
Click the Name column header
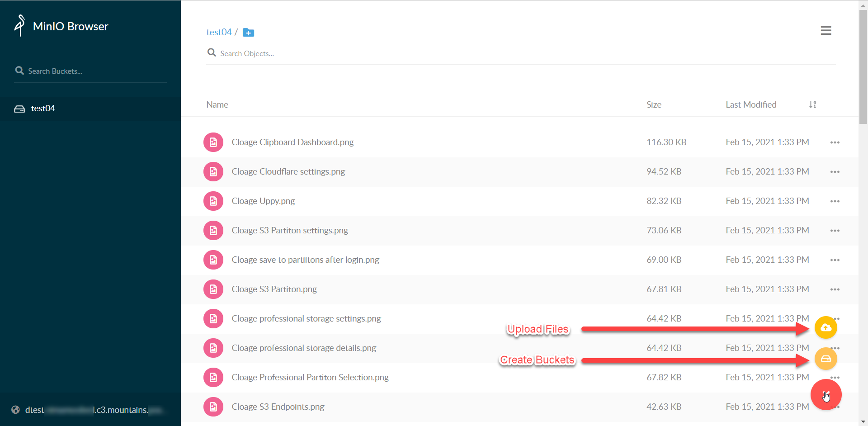(217, 104)
